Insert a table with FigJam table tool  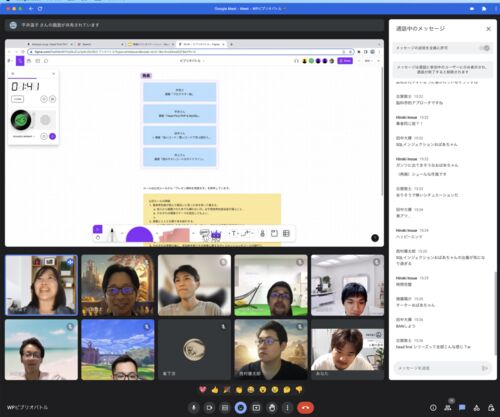[x=286, y=233]
